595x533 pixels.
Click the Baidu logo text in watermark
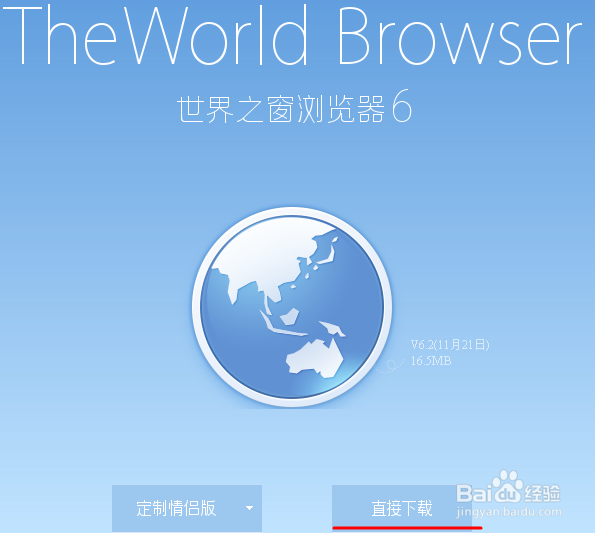tap(489, 493)
